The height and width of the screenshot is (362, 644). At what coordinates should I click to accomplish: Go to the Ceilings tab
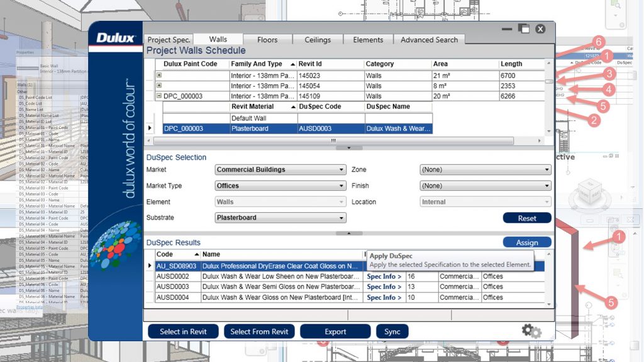318,40
